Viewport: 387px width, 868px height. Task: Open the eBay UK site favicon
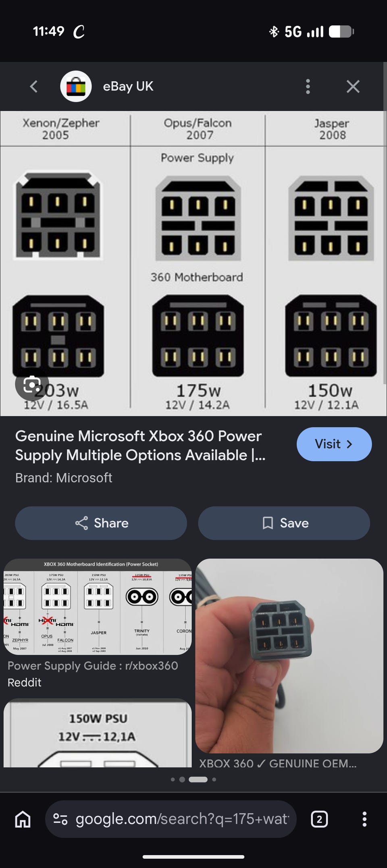(x=76, y=86)
